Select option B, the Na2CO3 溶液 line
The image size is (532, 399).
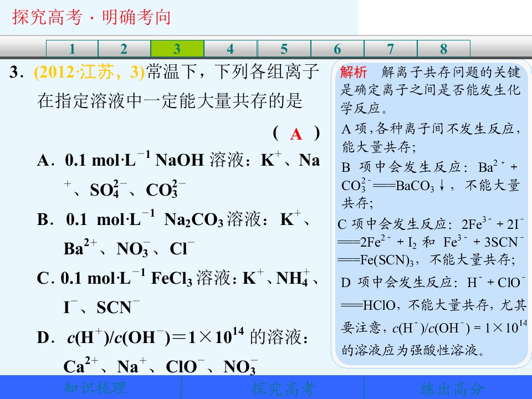(173, 219)
